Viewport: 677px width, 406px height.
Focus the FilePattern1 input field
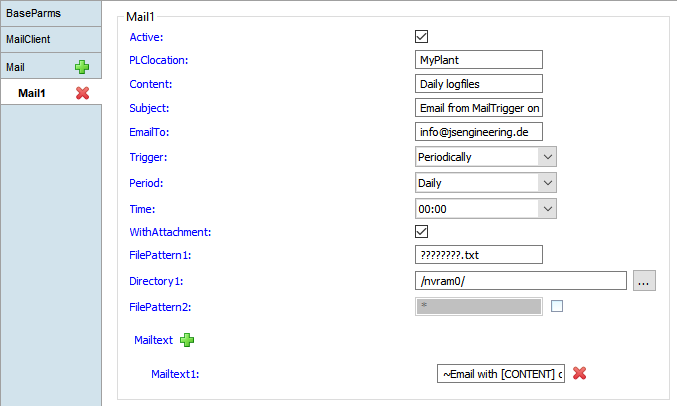coord(478,255)
